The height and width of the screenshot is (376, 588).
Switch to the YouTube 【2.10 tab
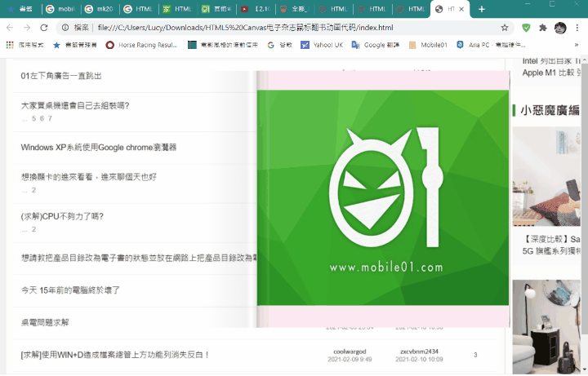(x=256, y=9)
